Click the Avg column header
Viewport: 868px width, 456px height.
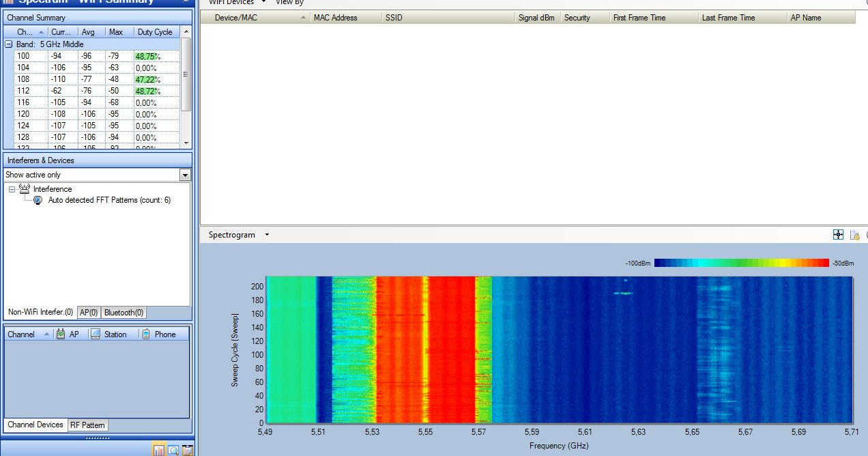coord(91,32)
